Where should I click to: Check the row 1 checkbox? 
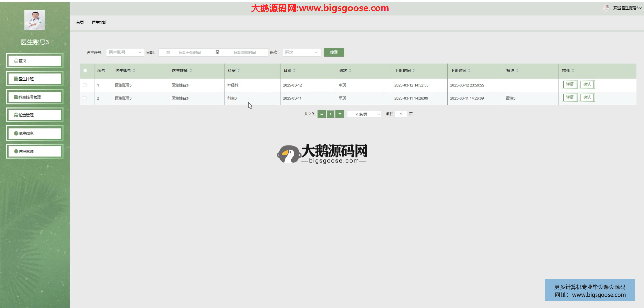(85, 85)
